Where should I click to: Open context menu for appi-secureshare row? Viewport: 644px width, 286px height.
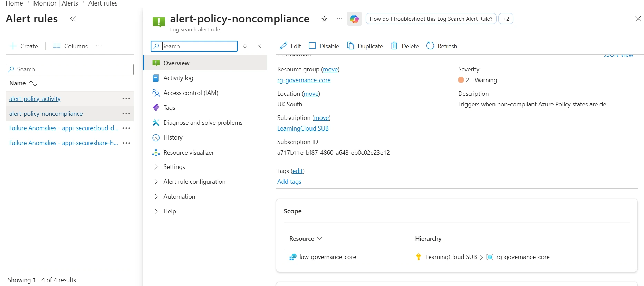pyautogui.click(x=126, y=143)
